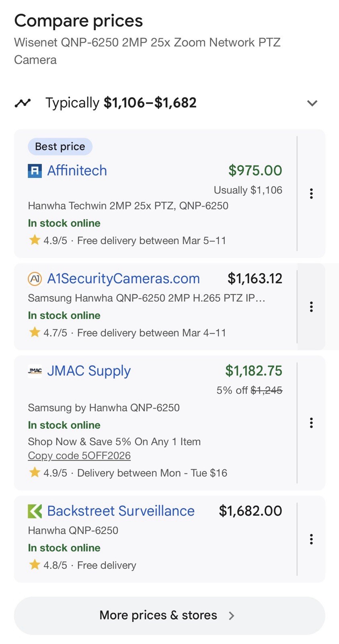Viewport: 339px width, 644px height.
Task: Open the Backstreet Surveillance three-dot options menu
Action: [311, 539]
